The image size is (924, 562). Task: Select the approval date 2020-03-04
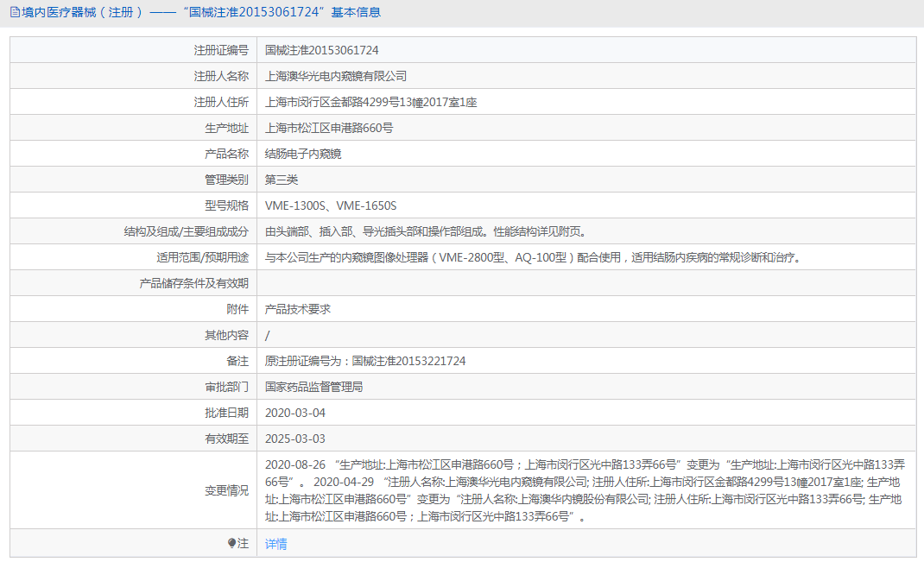294,412
